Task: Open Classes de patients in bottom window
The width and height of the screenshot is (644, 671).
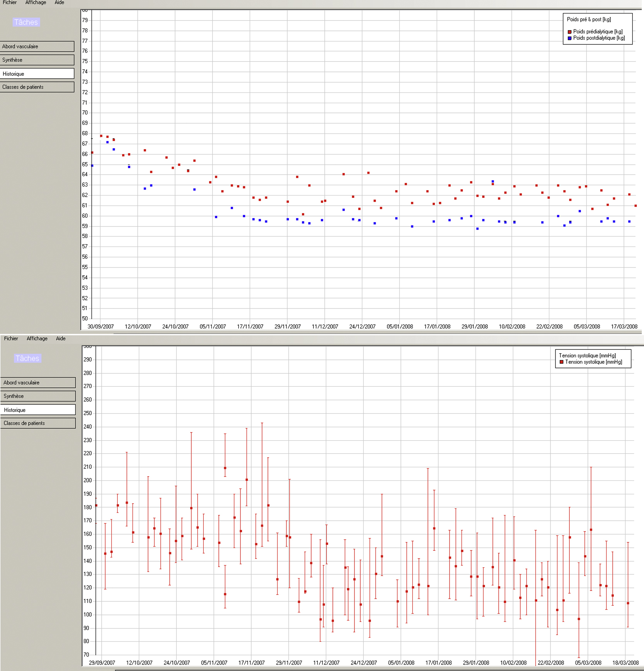Action: pyautogui.click(x=38, y=423)
